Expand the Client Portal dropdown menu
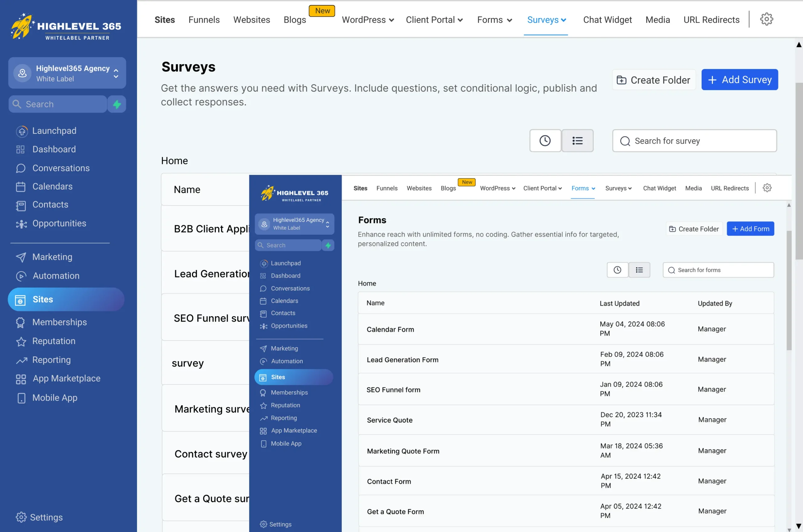803x532 pixels. (x=434, y=20)
